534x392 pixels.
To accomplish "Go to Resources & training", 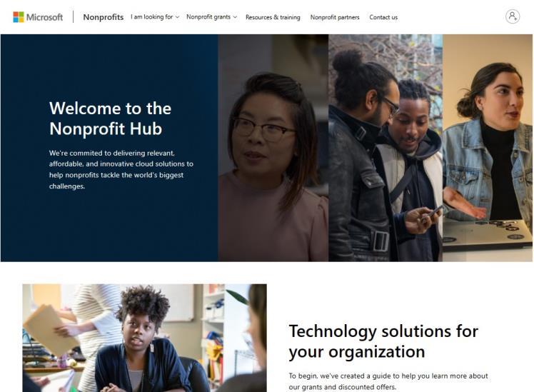I will coord(273,17).
